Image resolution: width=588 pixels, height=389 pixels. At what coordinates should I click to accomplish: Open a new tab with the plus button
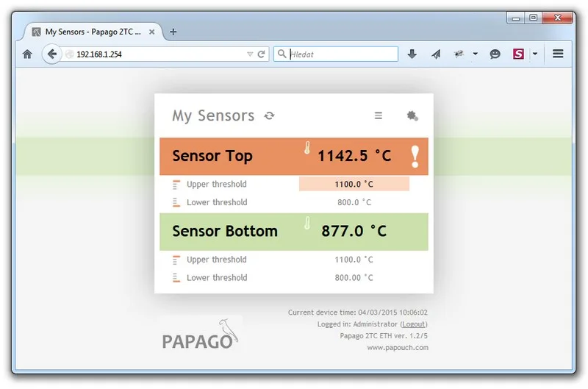pyautogui.click(x=173, y=32)
